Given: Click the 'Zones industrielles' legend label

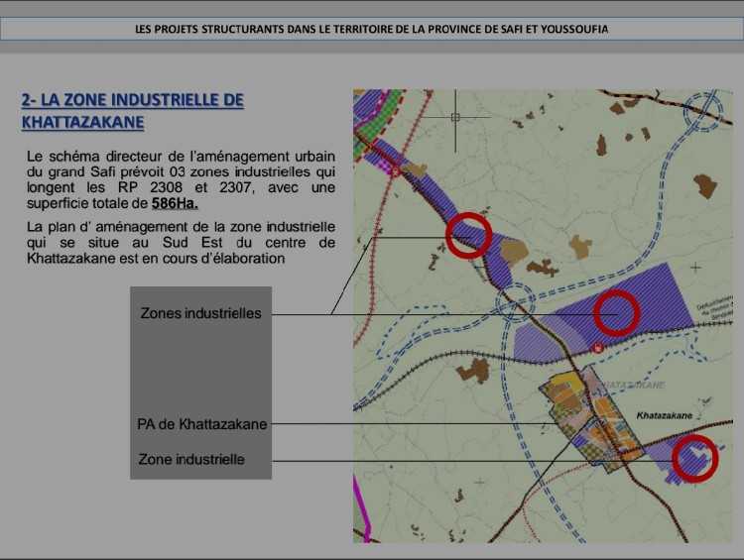Looking at the screenshot, I should click(x=200, y=313).
